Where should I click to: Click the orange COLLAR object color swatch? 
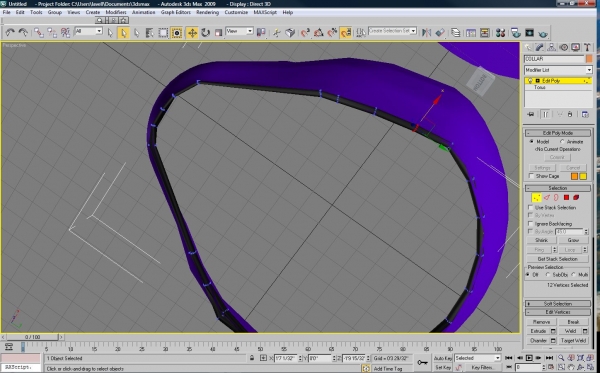(589, 59)
